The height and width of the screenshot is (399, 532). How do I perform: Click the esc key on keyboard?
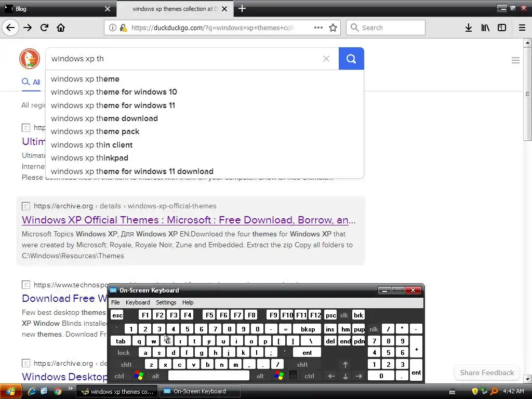[117, 315]
